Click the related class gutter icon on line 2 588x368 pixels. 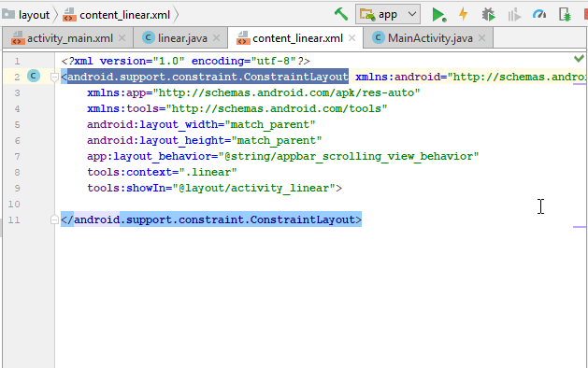pos(34,76)
